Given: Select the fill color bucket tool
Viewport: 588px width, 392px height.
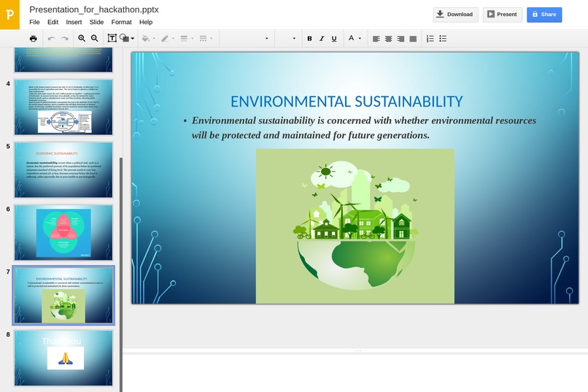Looking at the screenshot, I should [146, 38].
